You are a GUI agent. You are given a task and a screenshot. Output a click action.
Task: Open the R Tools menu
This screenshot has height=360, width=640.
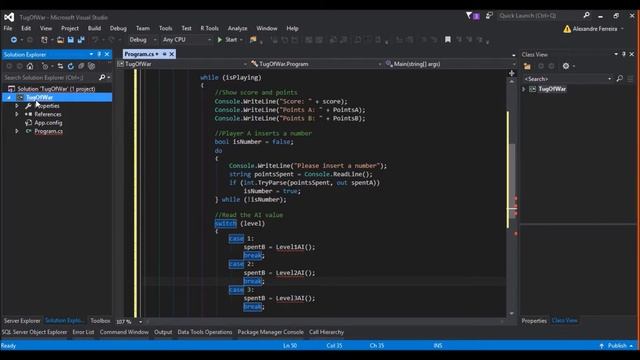(x=209, y=28)
